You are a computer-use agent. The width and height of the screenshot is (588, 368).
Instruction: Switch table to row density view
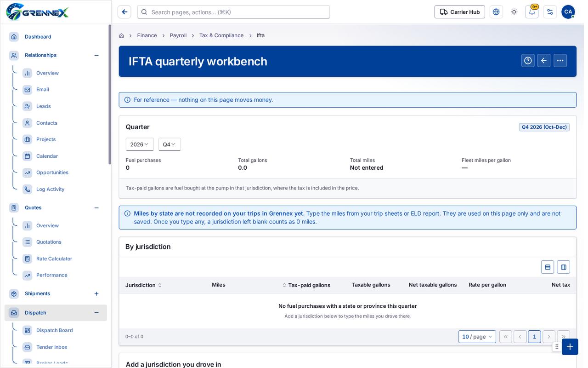(548, 267)
